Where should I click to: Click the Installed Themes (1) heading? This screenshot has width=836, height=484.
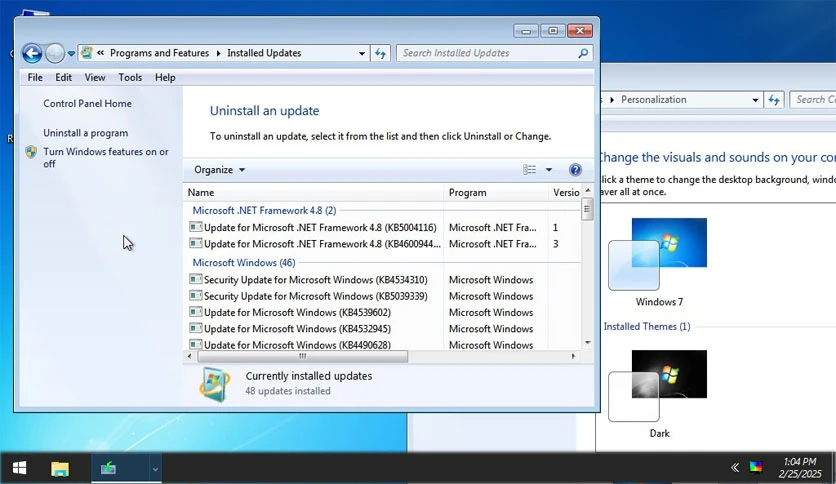pyautogui.click(x=647, y=326)
